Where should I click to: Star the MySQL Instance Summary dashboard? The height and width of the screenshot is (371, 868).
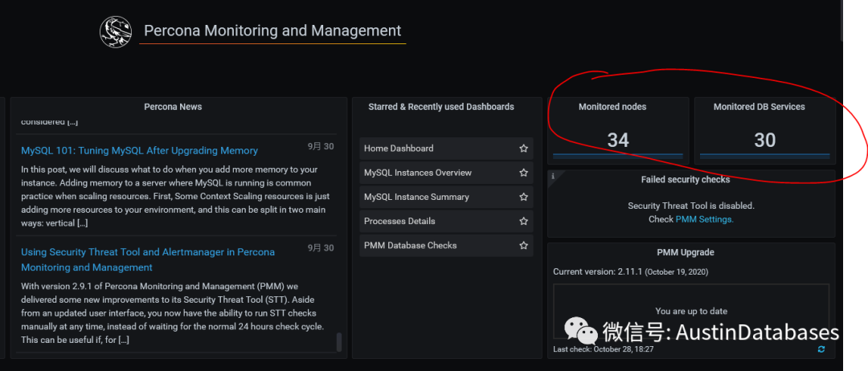(x=523, y=197)
